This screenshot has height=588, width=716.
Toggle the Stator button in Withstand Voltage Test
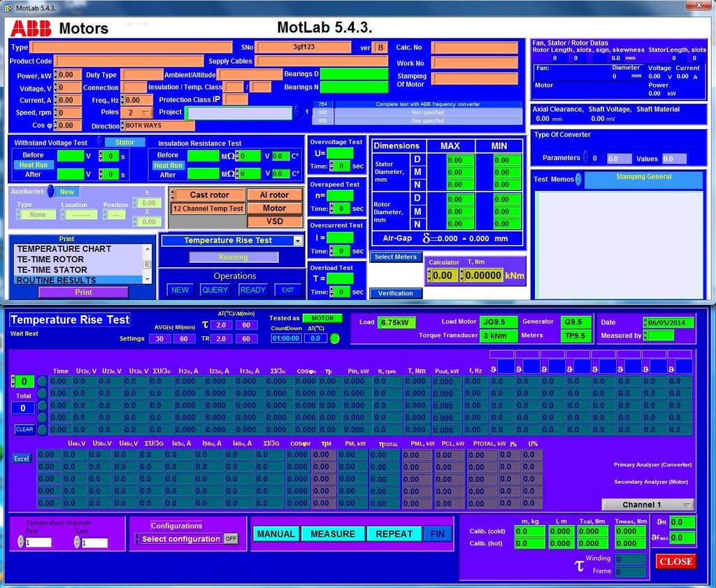click(x=124, y=143)
